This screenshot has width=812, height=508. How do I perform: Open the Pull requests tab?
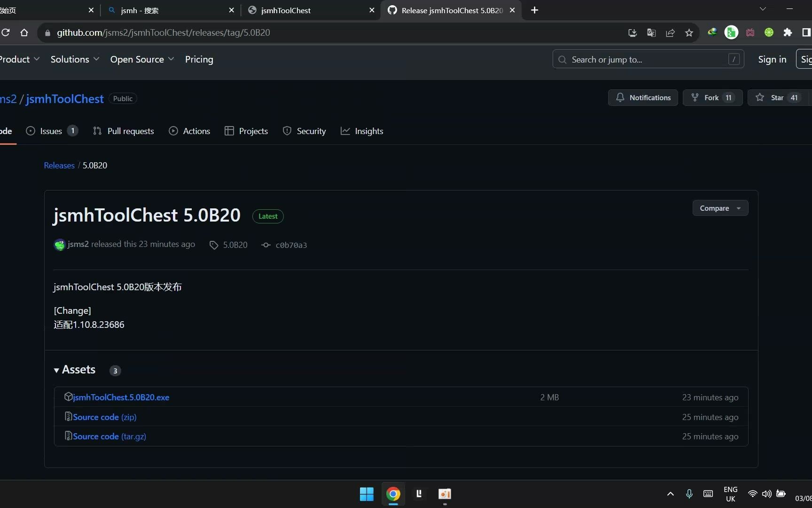point(124,131)
